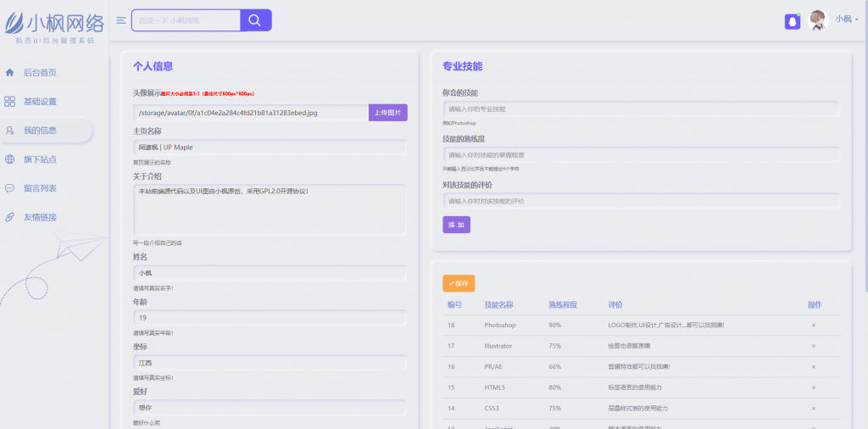The height and width of the screenshot is (429, 868).
Task: Click the PR/AE skill name cell
Action: click(x=493, y=367)
